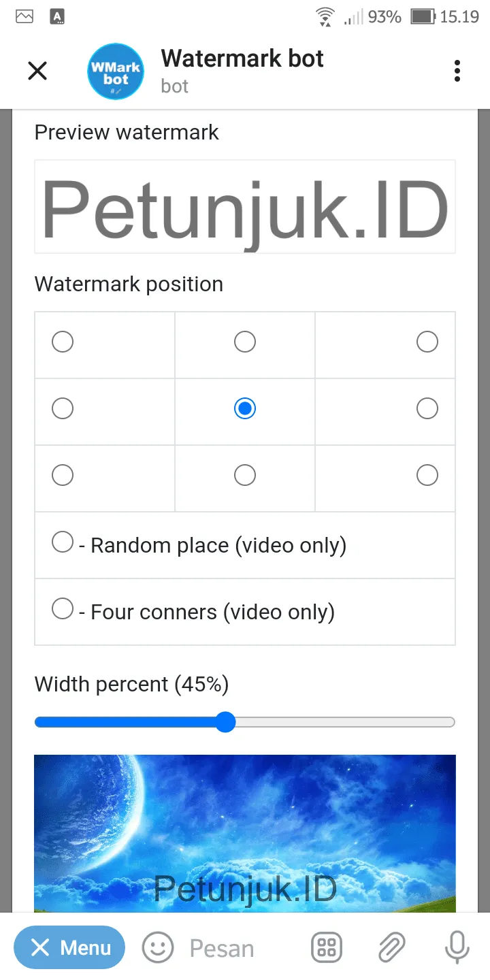The width and height of the screenshot is (490, 980).
Task: Tap the space image watermark preview
Action: (x=245, y=833)
